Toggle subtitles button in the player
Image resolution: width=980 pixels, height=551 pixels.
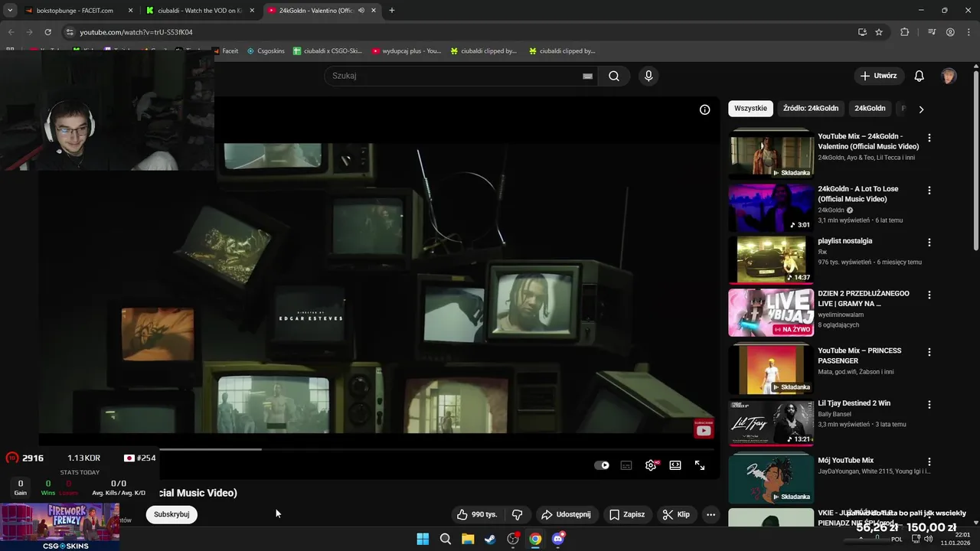coord(626,465)
